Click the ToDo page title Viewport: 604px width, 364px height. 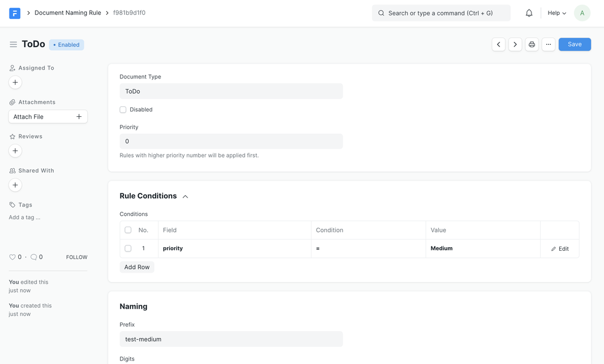click(34, 44)
